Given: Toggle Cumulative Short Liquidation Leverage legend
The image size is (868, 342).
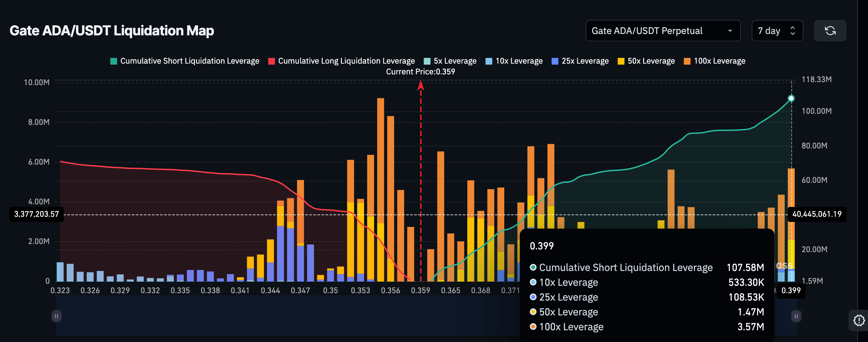Looking at the screenshot, I should [185, 61].
